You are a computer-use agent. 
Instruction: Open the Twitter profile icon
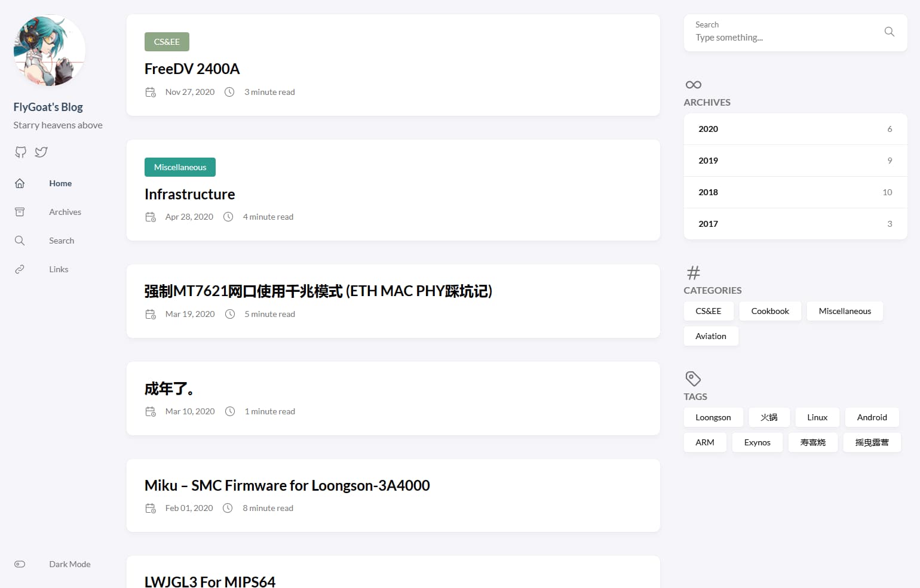point(41,152)
